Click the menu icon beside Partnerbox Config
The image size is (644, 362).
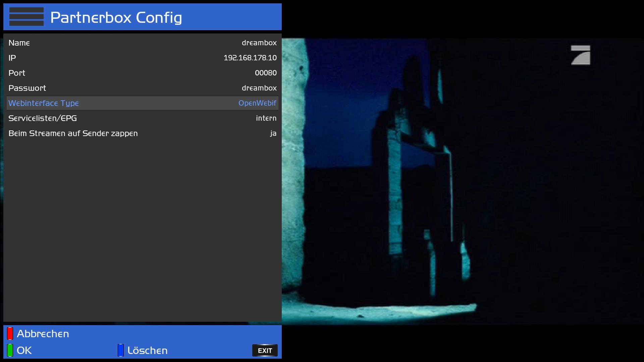click(26, 17)
